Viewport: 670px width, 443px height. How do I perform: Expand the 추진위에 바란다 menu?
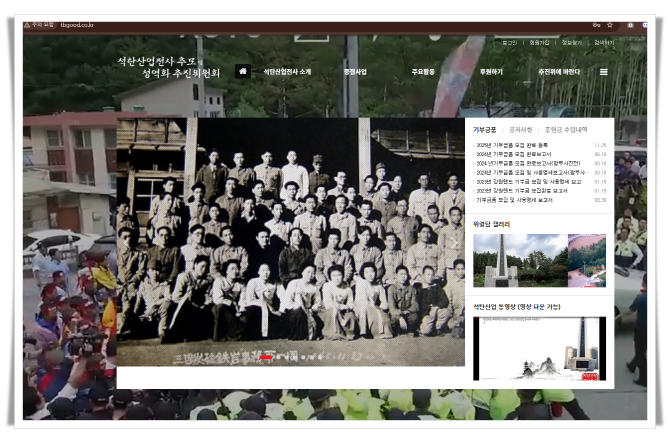(559, 72)
